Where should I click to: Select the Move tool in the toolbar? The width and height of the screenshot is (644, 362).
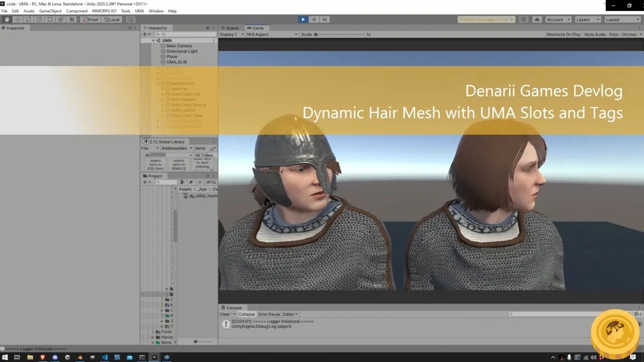tap(18, 20)
